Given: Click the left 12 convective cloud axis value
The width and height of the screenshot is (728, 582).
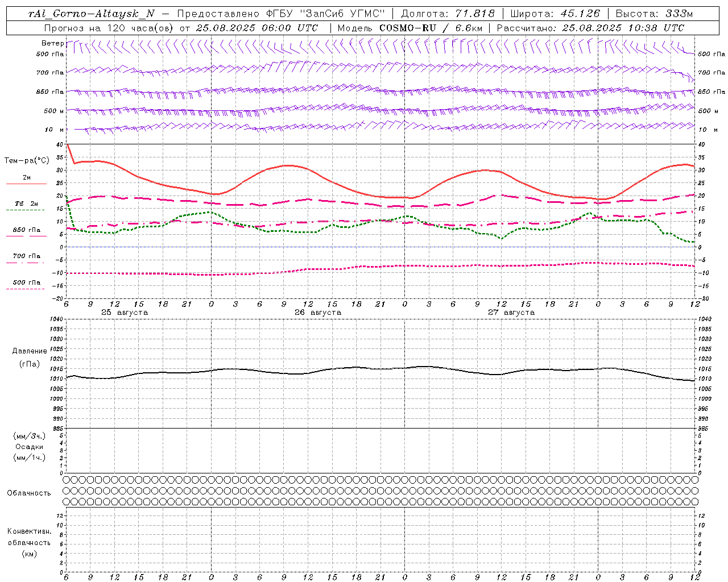Looking at the screenshot, I should (x=61, y=516).
